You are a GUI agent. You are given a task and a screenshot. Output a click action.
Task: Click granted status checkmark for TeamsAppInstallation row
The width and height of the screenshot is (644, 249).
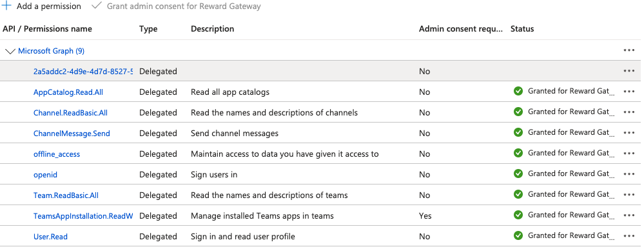pos(518,214)
